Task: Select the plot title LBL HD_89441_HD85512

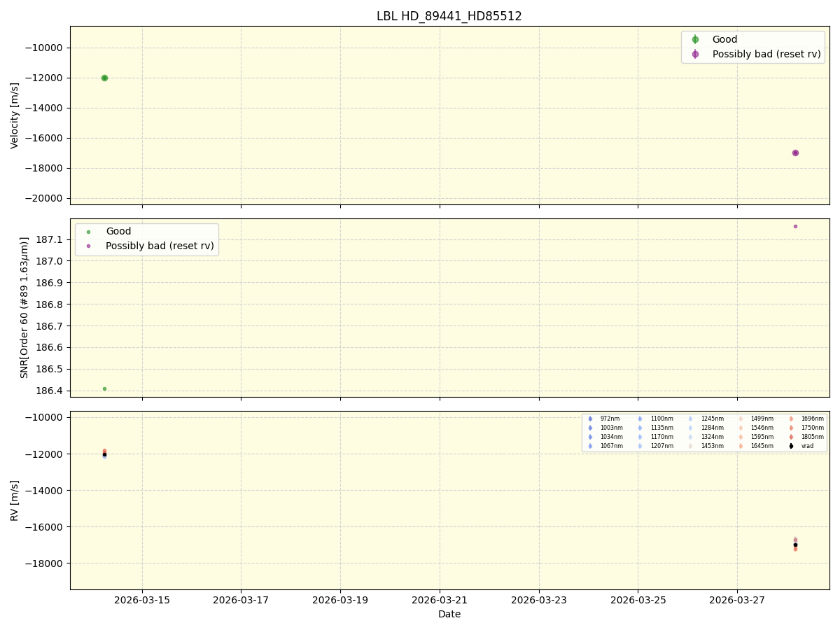Action: coord(448,13)
